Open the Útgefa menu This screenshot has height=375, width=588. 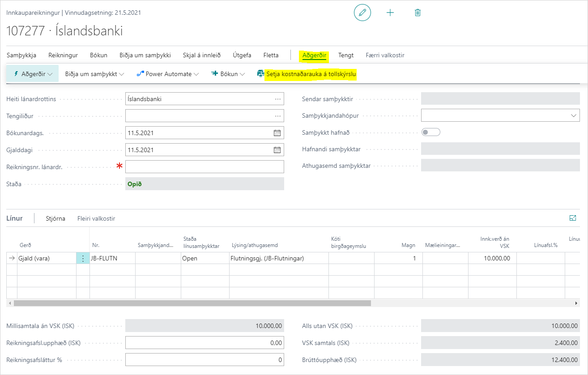point(242,55)
